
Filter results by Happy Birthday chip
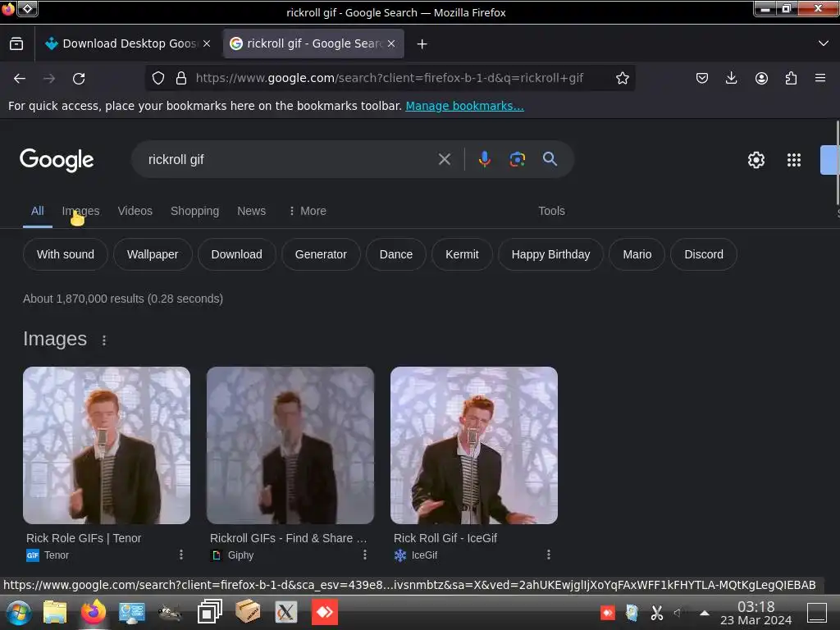point(550,254)
